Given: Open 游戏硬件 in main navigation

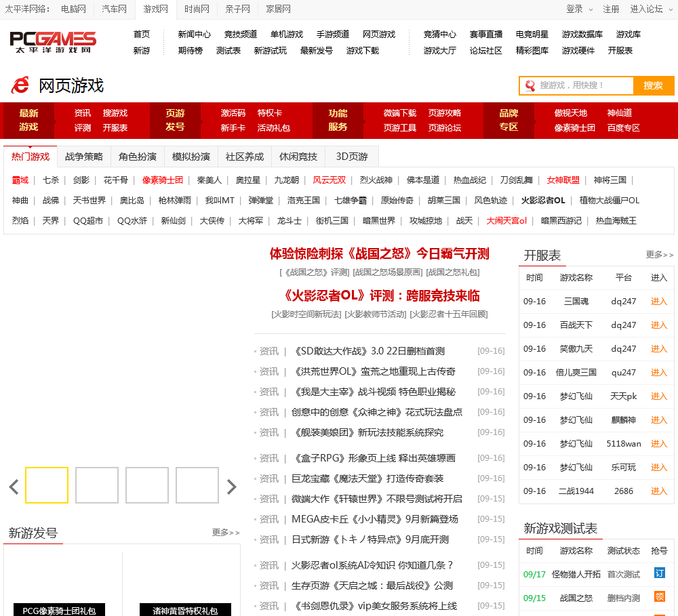Looking at the screenshot, I should [578, 51].
